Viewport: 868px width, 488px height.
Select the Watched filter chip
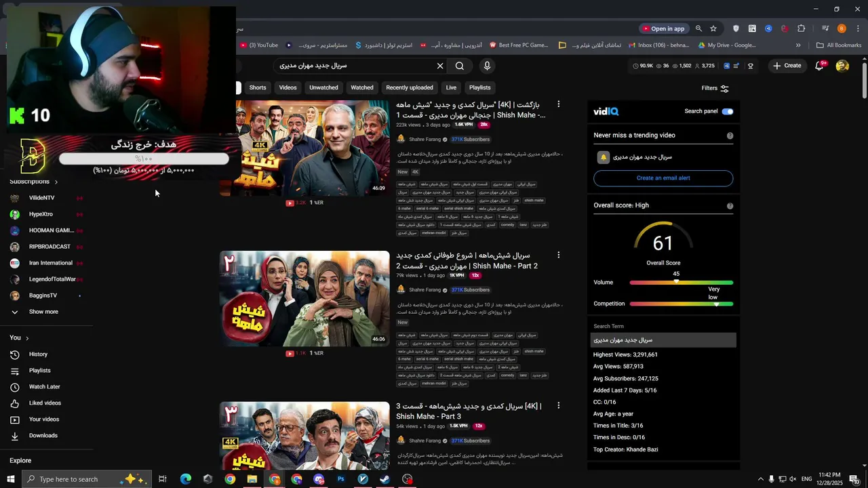[x=362, y=87]
